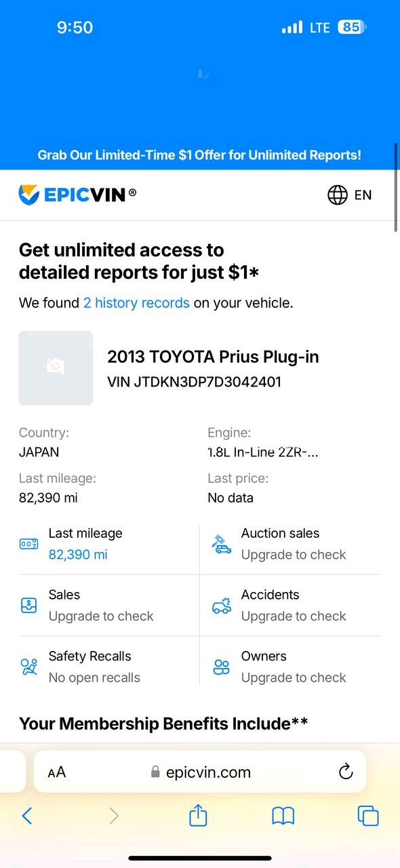
Task: Tap the Sales dollar icon
Action: point(29,605)
